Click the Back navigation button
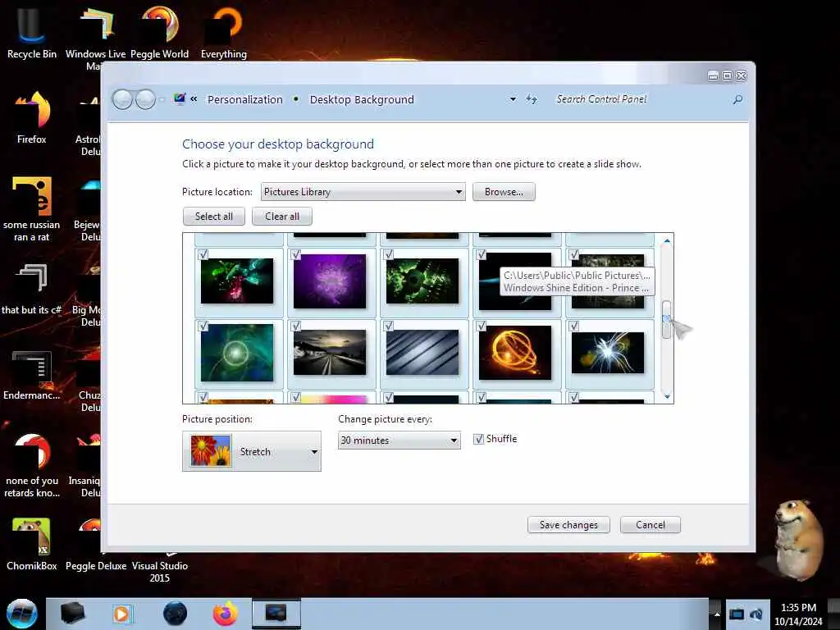 click(x=122, y=99)
